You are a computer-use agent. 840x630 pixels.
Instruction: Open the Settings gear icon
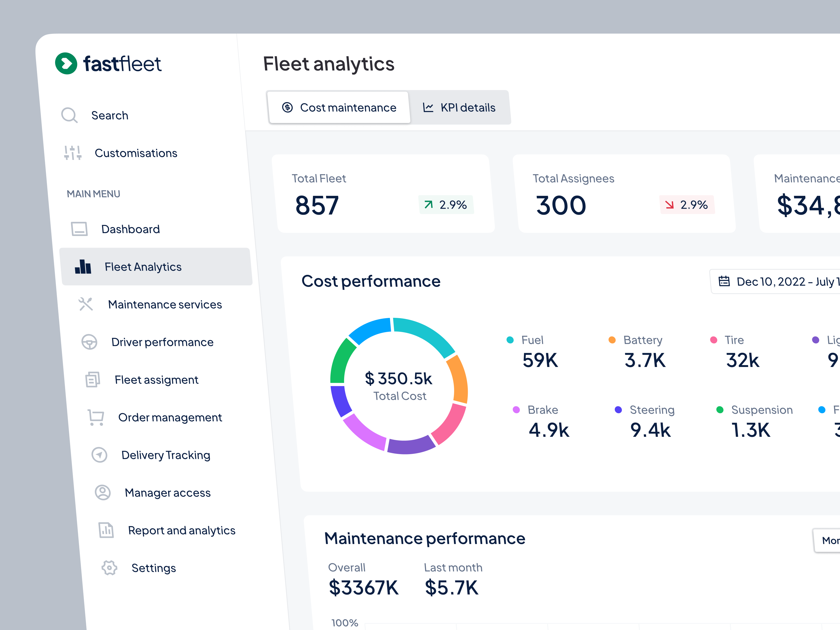click(109, 568)
